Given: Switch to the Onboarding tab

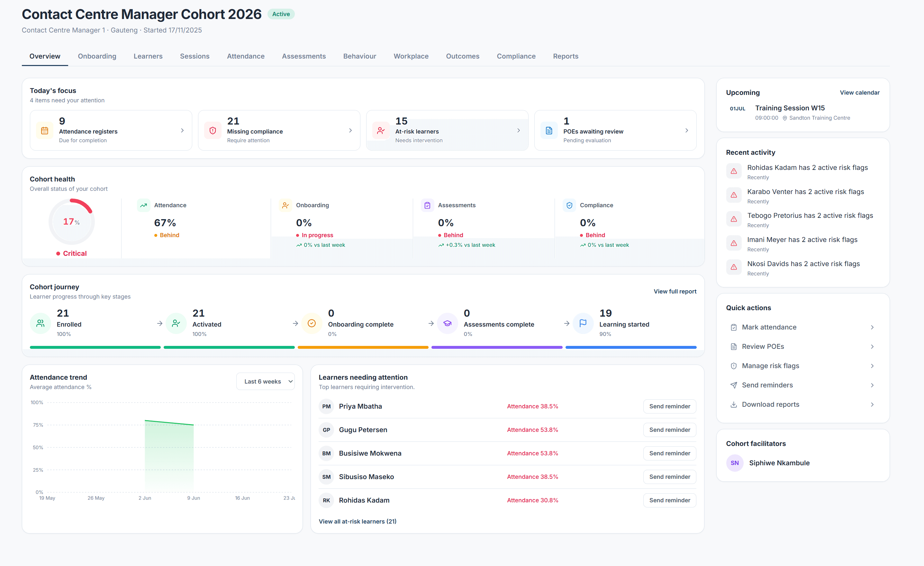Looking at the screenshot, I should (x=97, y=56).
